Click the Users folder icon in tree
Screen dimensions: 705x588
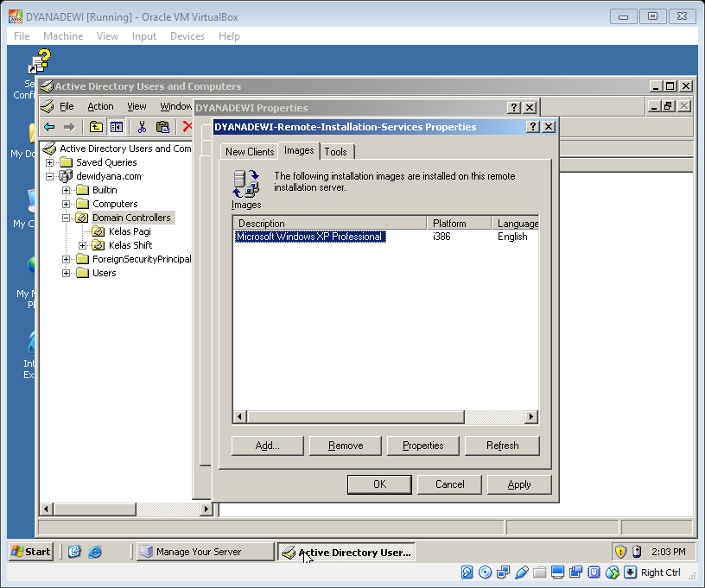point(82,273)
